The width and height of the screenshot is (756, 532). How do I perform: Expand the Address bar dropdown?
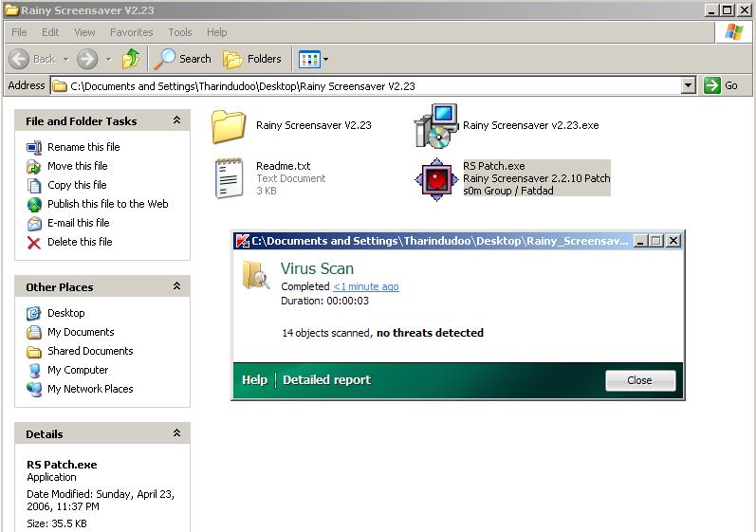pos(689,85)
